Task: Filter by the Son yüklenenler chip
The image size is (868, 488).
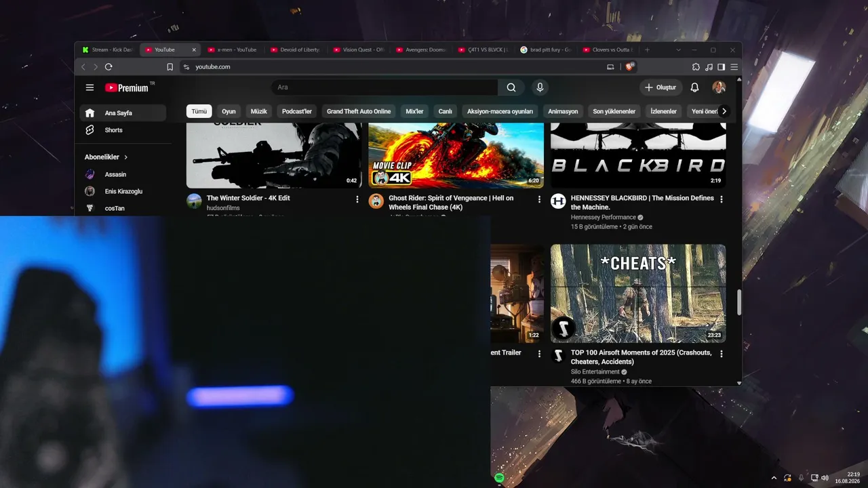Action: click(614, 111)
